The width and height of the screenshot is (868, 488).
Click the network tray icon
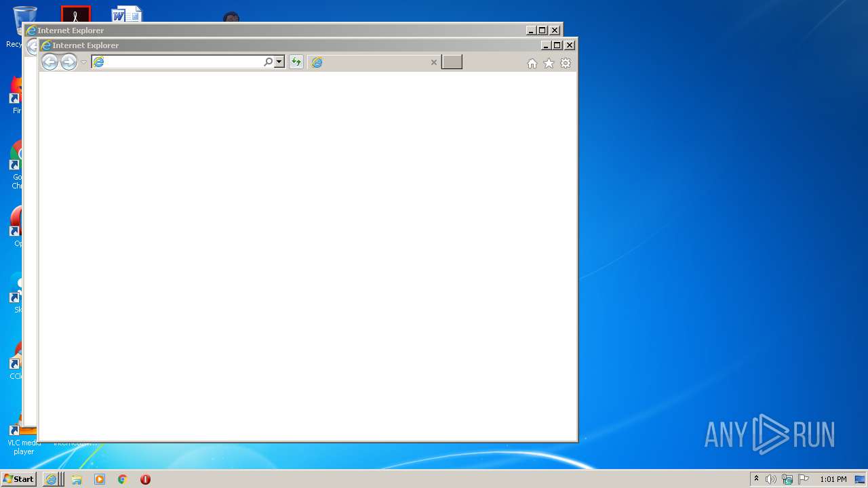coord(787,479)
